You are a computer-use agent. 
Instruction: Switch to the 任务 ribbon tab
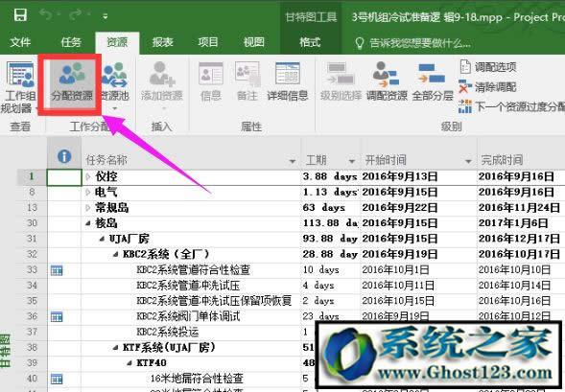tap(71, 42)
